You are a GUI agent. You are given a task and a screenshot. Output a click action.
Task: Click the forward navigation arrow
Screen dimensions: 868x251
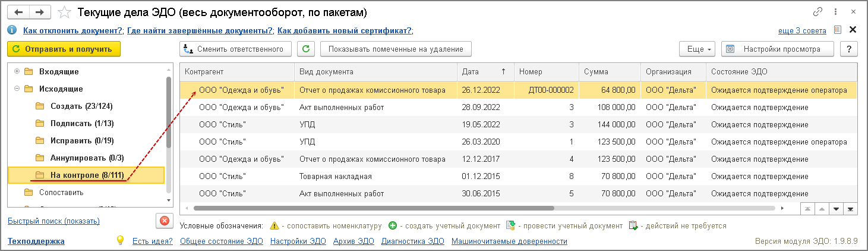click(40, 12)
